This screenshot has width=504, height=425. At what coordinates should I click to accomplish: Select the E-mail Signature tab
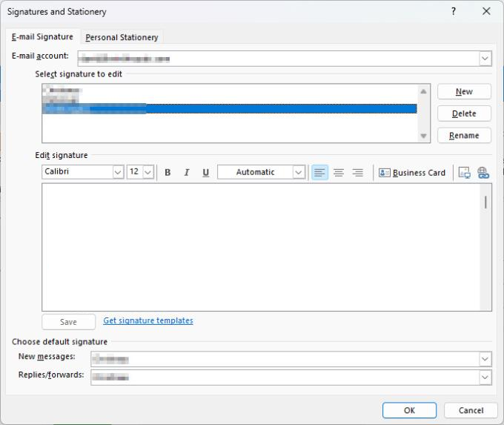click(x=42, y=36)
